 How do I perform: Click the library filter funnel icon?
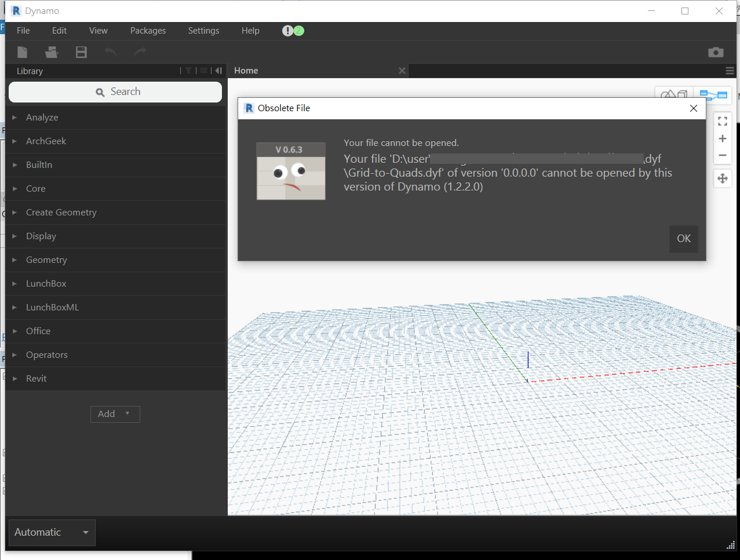pos(188,71)
